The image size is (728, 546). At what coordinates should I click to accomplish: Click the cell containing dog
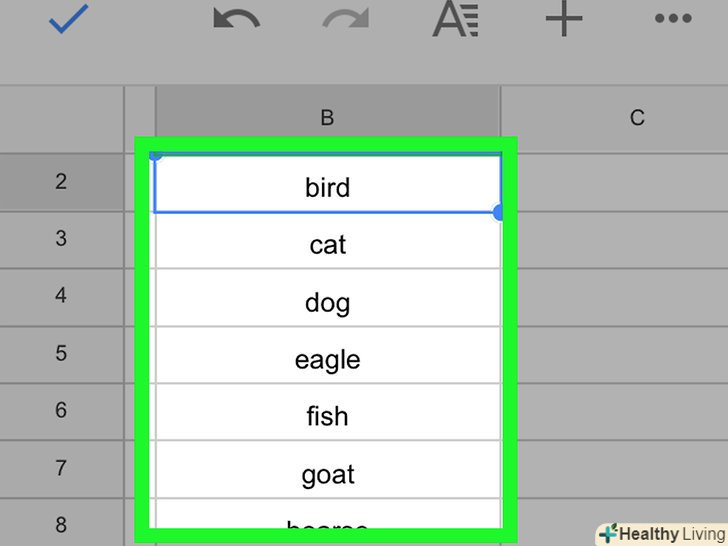[328, 301]
